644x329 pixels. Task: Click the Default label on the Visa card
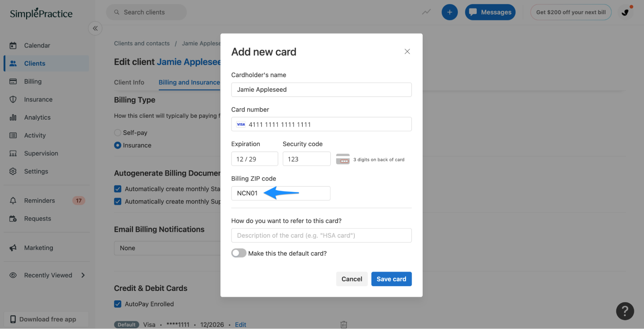click(126, 324)
